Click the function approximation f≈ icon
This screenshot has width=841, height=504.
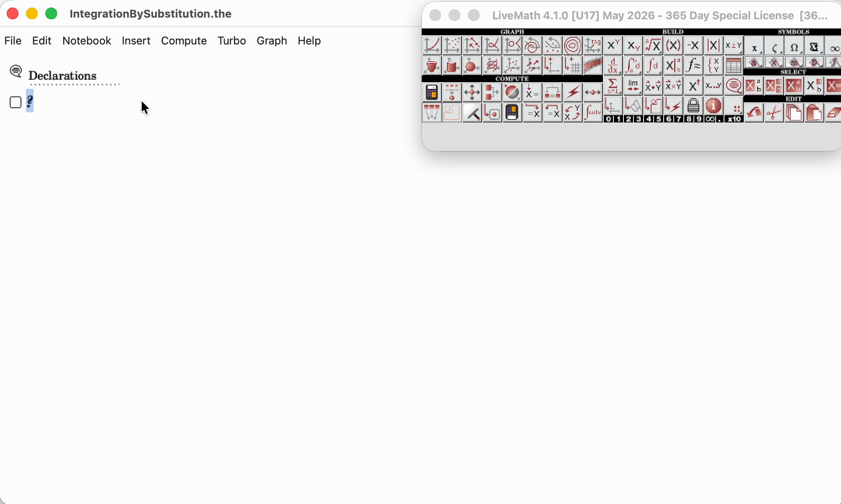[x=693, y=65]
